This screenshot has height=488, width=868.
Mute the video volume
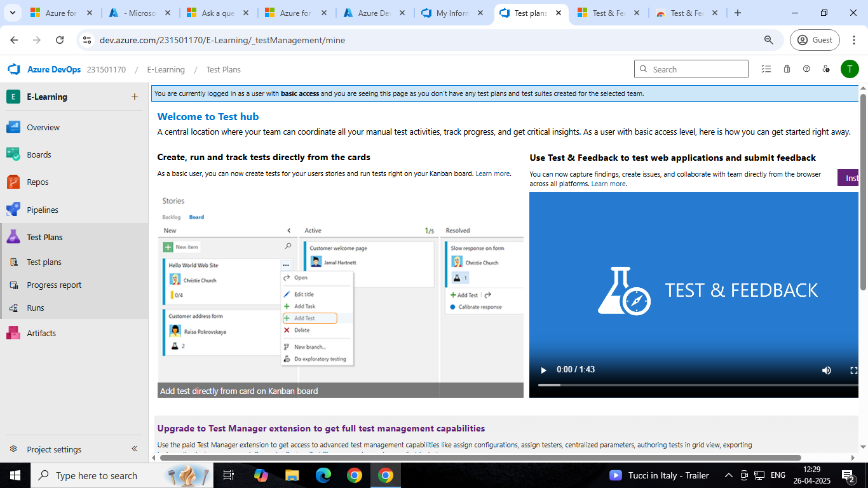tap(827, 370)
